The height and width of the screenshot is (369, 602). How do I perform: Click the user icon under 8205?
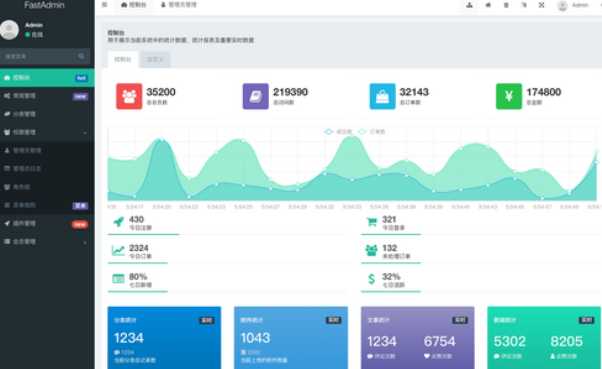coord(553,356)
